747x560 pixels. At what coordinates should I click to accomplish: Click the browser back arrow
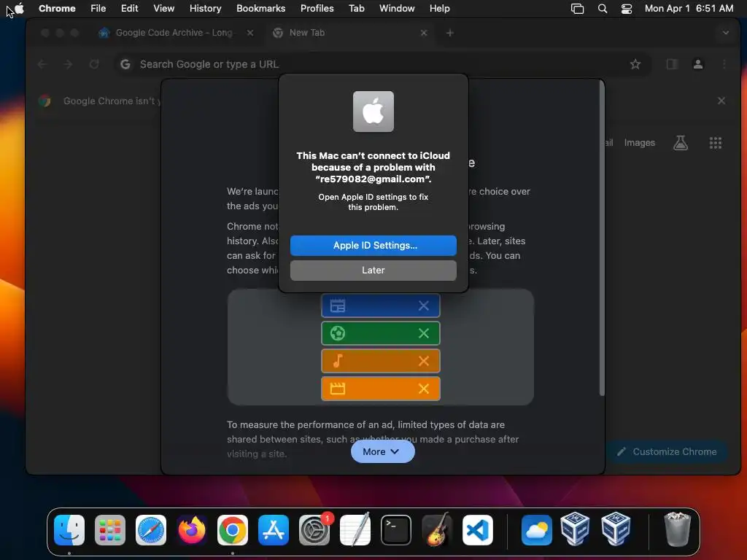click(x=42, y=64)
